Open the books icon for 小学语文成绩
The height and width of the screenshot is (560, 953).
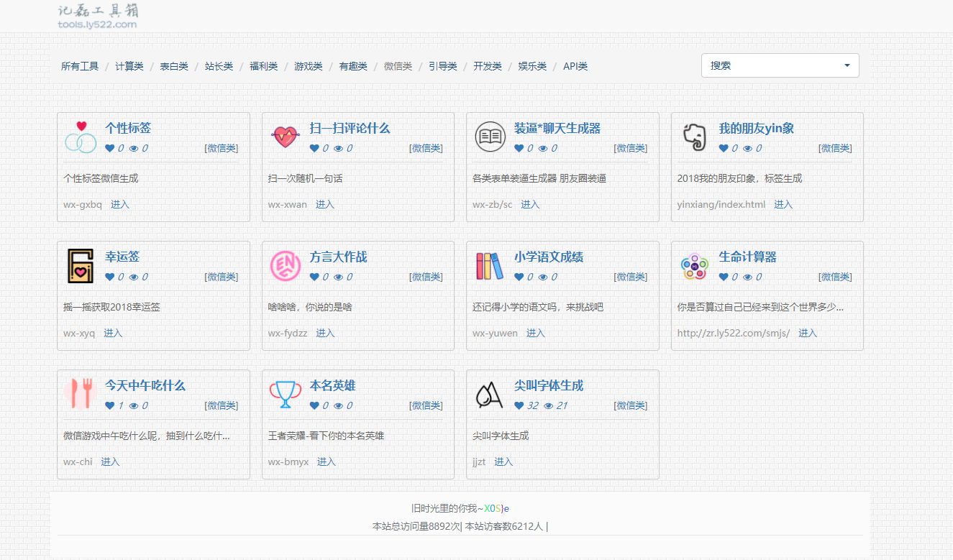pyautogui.click(x=490, y=265)
